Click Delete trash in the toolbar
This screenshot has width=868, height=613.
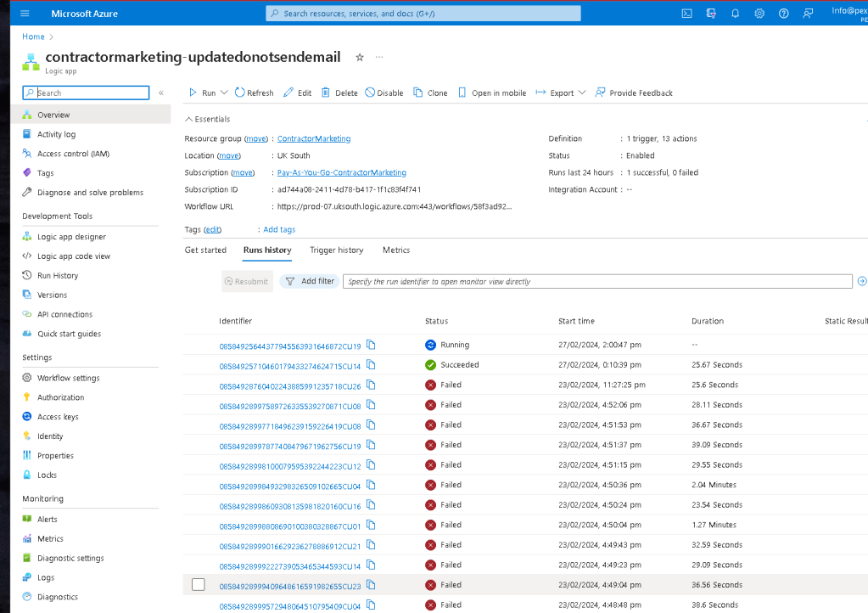tap(340, 93)
